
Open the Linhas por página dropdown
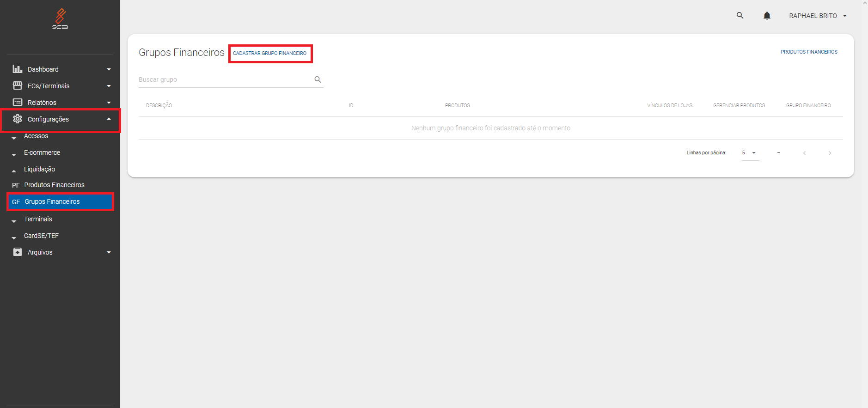click(x=750, y=153)
